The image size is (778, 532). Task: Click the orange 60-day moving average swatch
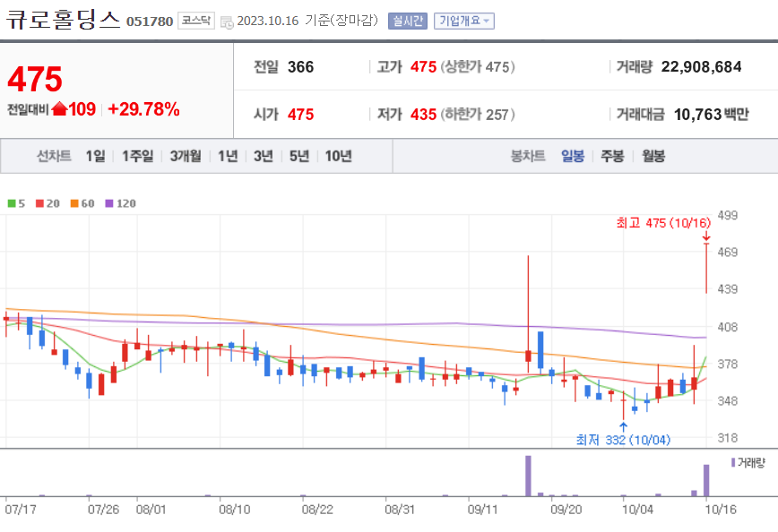click(74, 203)
